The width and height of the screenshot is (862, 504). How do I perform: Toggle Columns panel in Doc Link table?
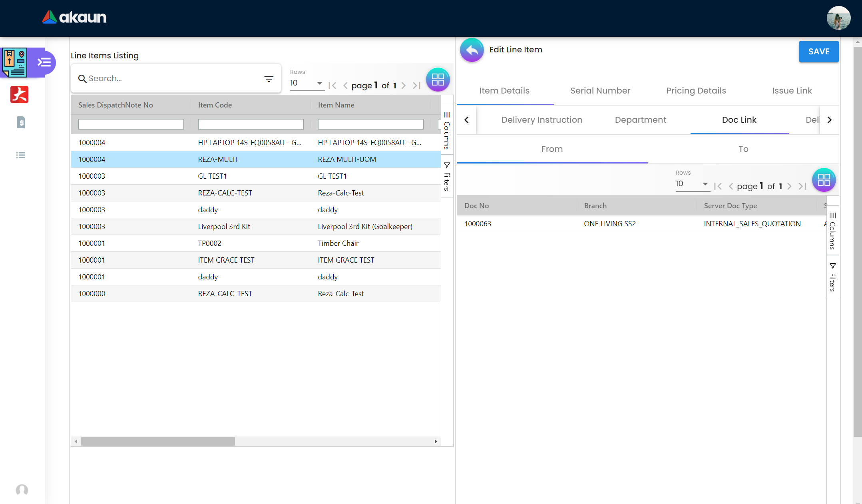tap(832, 231)
